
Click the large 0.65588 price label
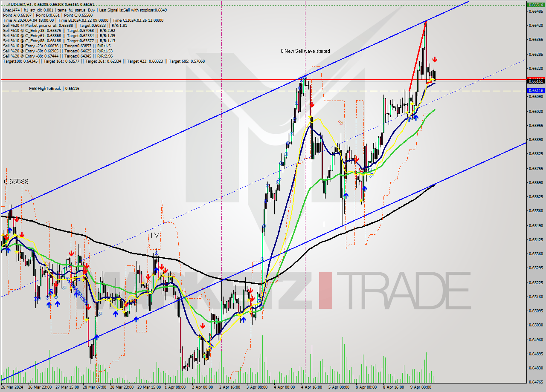point(16,182)
